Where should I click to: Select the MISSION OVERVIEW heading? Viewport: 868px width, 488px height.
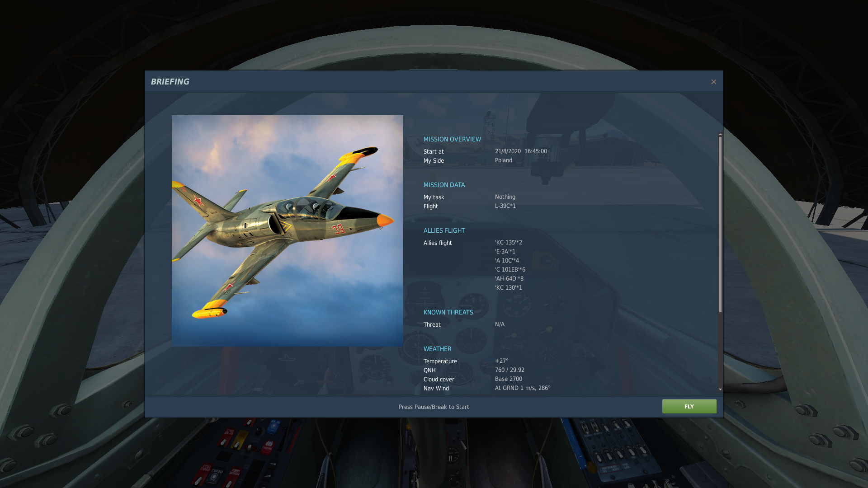(x=452, y=139)
